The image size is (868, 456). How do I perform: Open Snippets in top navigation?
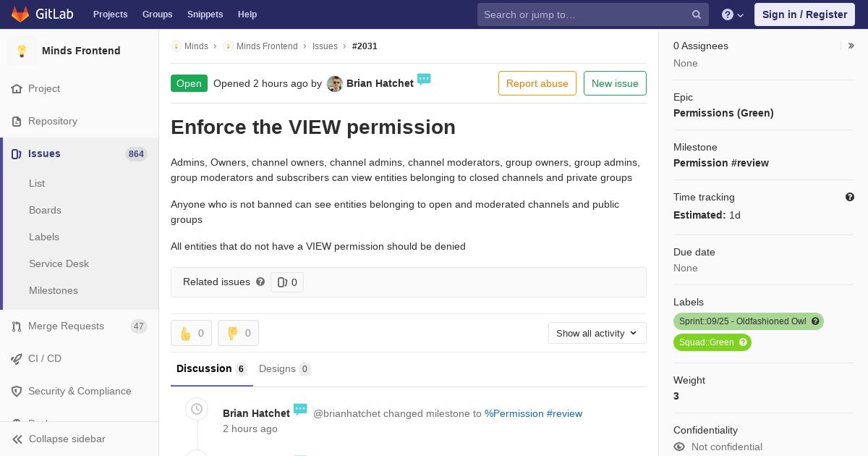click(x=205, y=14)
